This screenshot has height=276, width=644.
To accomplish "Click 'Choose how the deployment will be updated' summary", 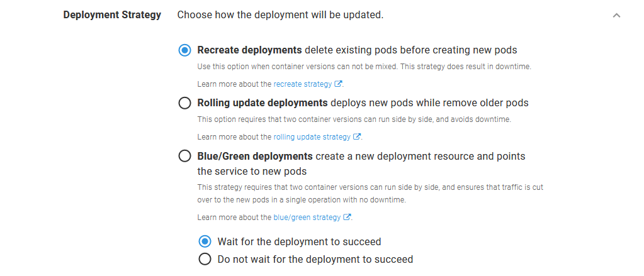I will [280, 15].
